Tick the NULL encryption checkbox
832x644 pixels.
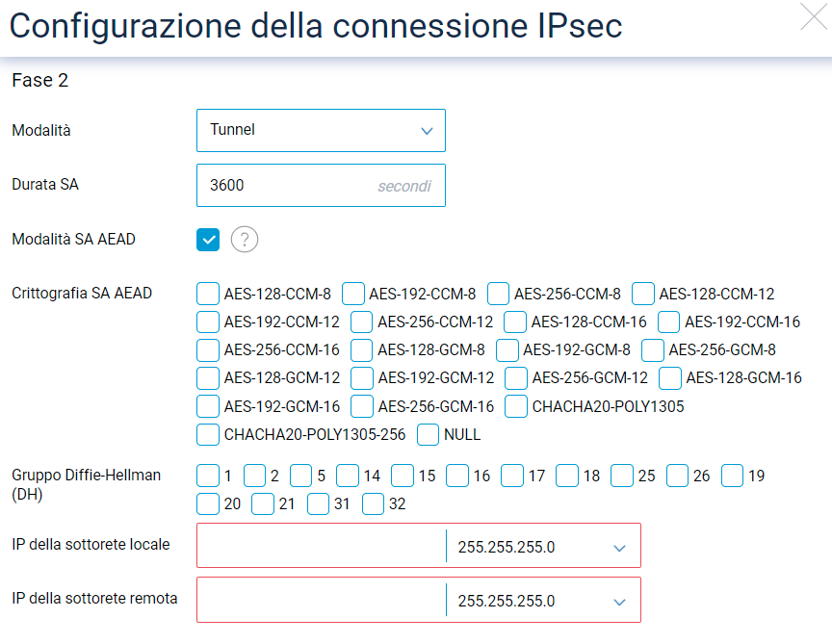(429, 434)
